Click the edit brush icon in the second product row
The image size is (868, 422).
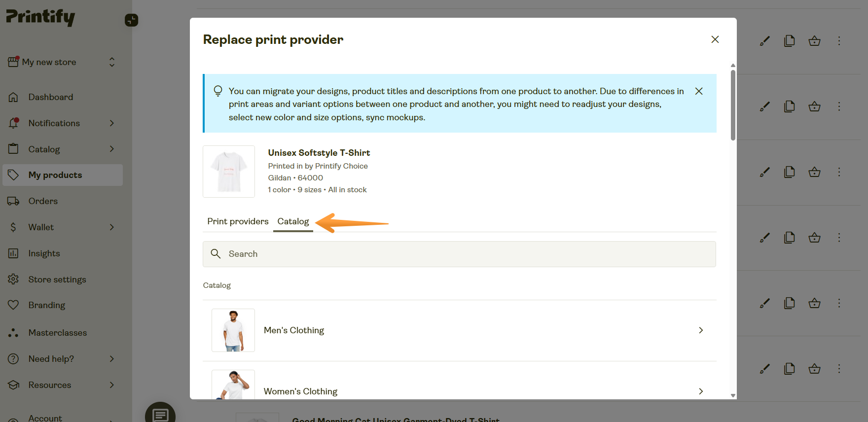(765, 106)
